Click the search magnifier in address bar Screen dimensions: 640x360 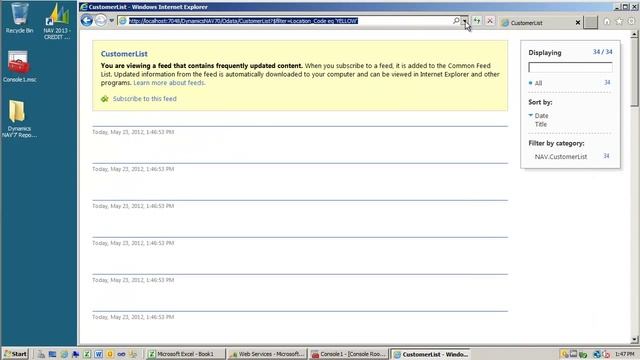coord(456,21)
